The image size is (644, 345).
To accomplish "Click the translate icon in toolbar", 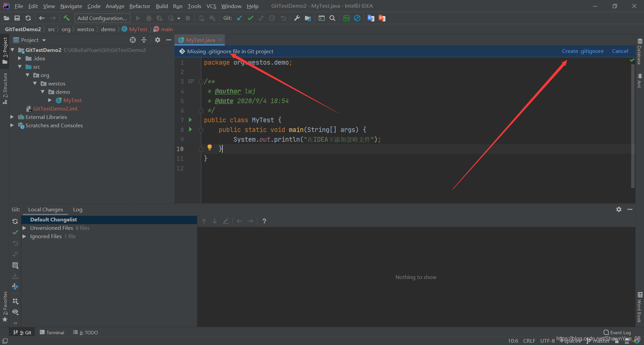I will pyautogui.click(x=371, y=18).
